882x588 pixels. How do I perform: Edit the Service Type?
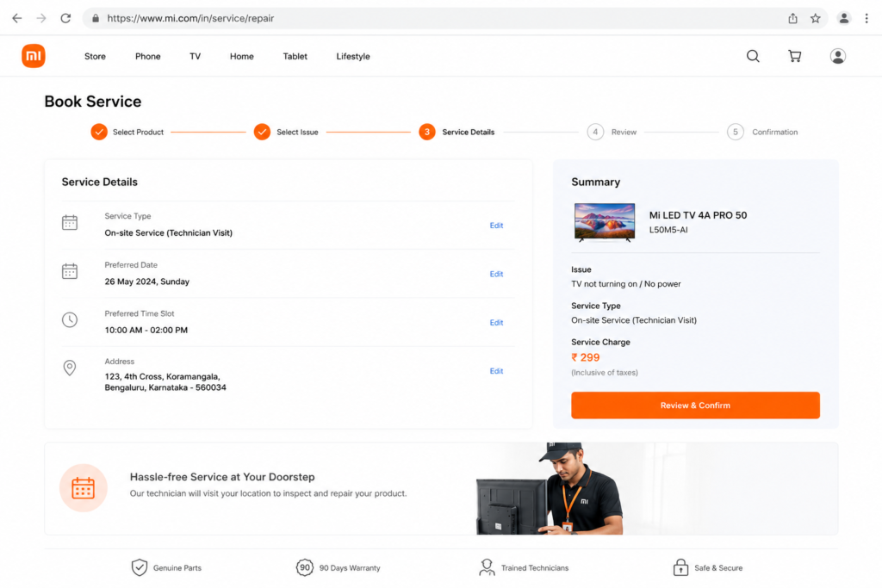496,226
